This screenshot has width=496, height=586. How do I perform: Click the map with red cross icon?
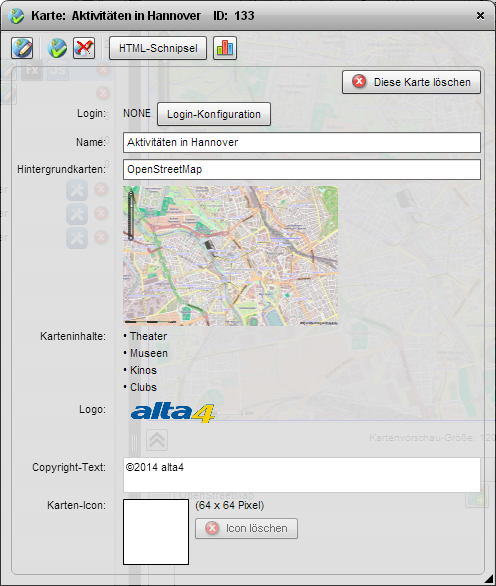pos(84,48)
